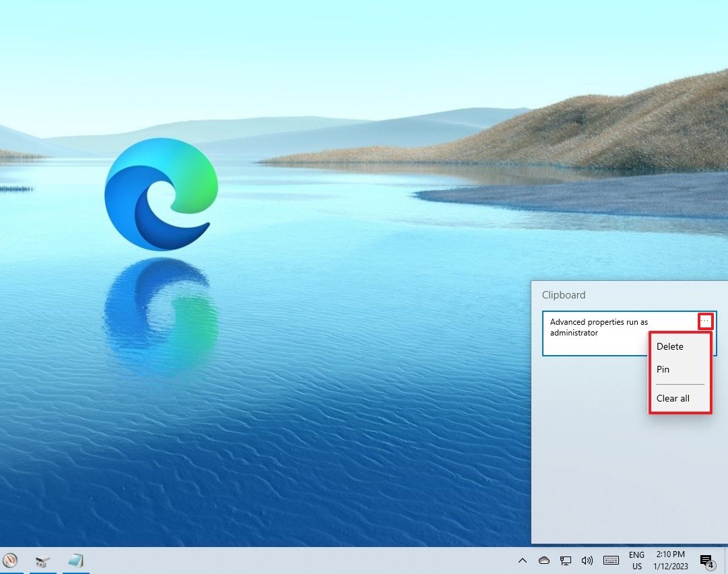Open the first round taskbar app icon
This screenshot has width=728, height=574.
[10, 561]
